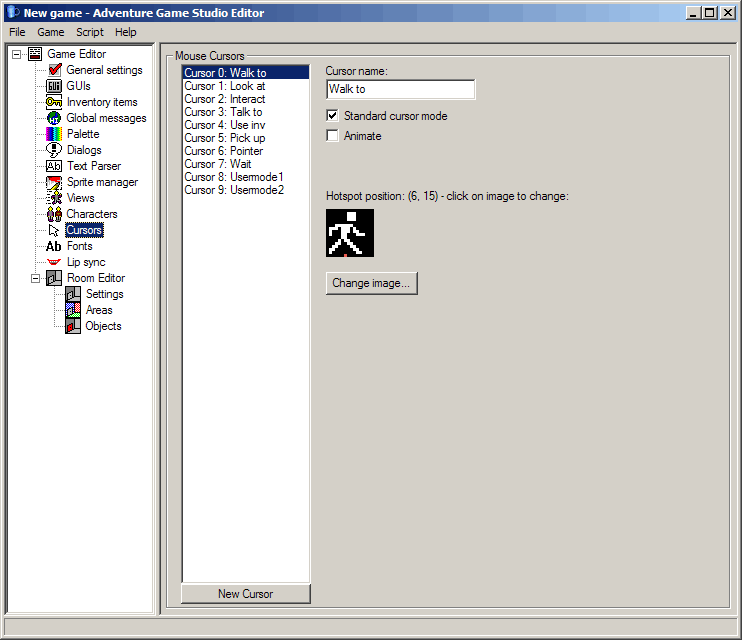
Task: Select Cursor 7: Wait
Action: (246, 164)
